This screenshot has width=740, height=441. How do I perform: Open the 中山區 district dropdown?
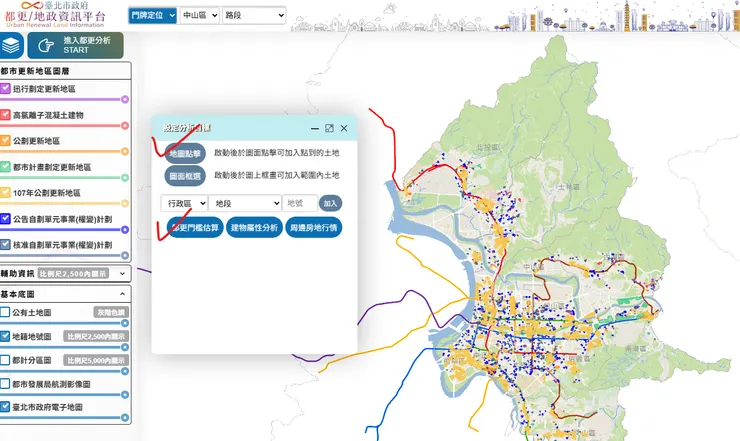(x=199, y=15)
